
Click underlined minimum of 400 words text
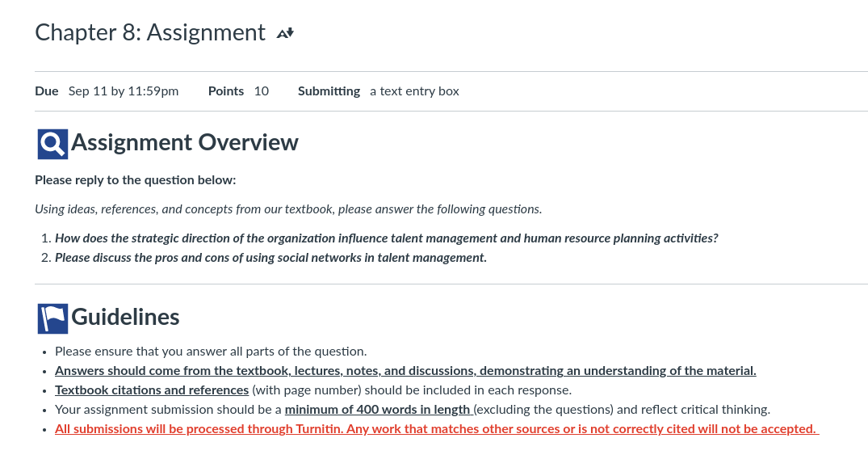378,410
